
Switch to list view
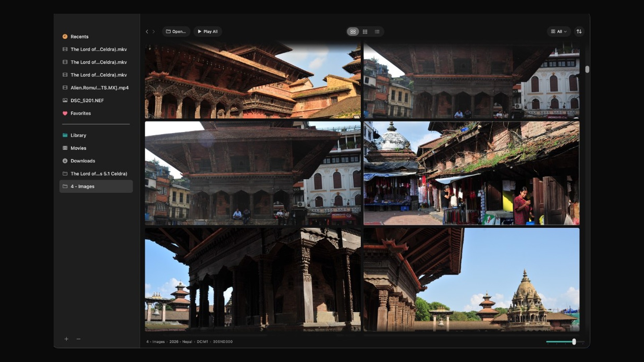click(377, 32)
